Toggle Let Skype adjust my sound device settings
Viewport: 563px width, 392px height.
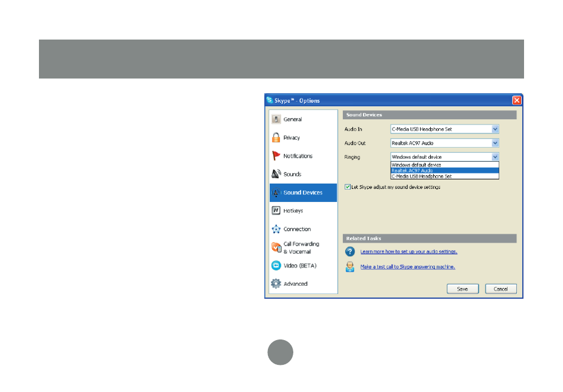click(348, 187)
